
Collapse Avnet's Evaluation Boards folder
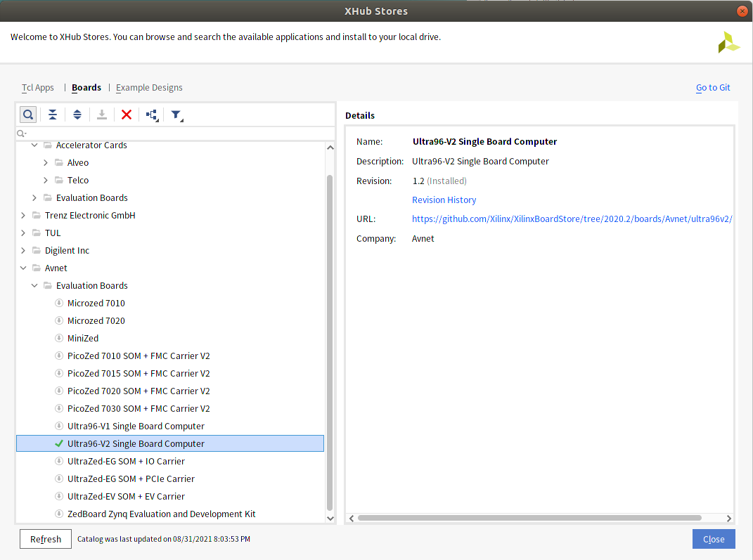(x=34, y=285)
